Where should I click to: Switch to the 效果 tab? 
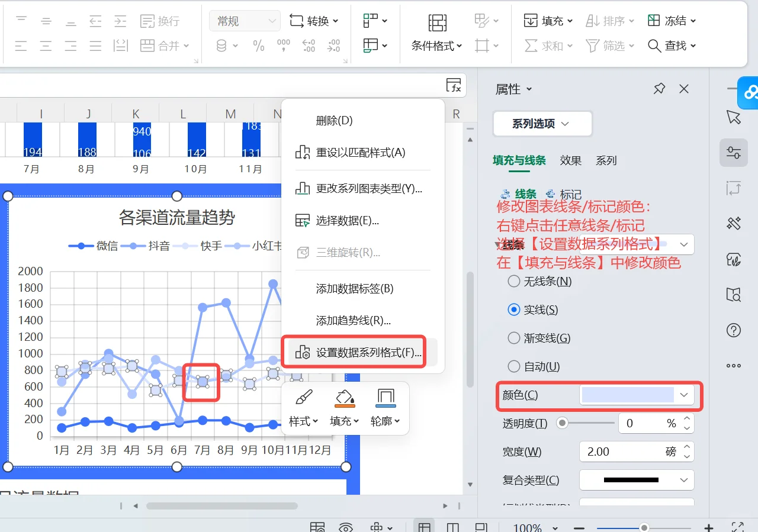pos(570,160)
